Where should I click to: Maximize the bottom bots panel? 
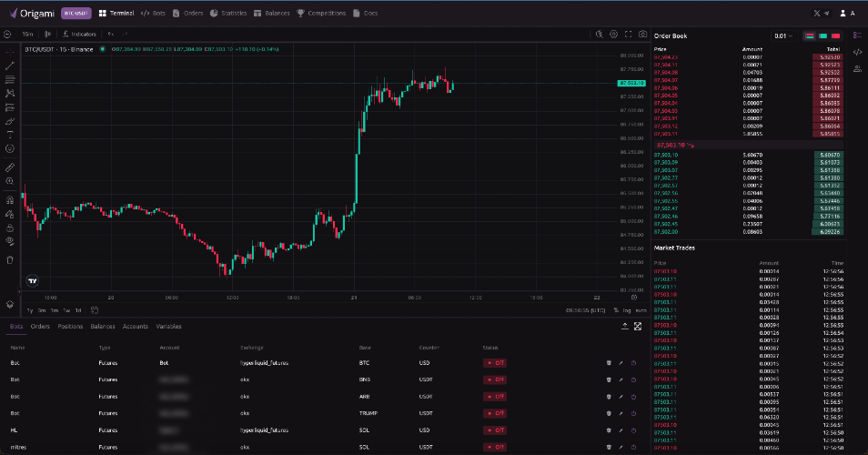(x=638, y=327)
